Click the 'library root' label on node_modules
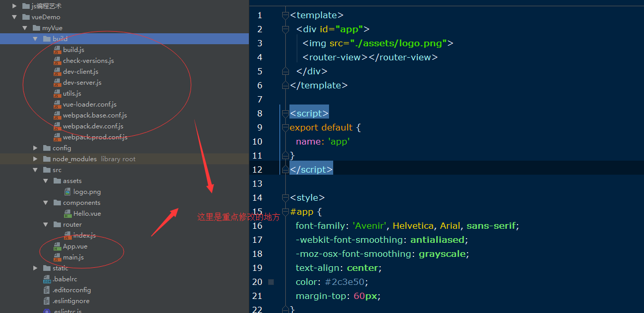Viewport: 644px width, 313px height. (x=118, y=159)
